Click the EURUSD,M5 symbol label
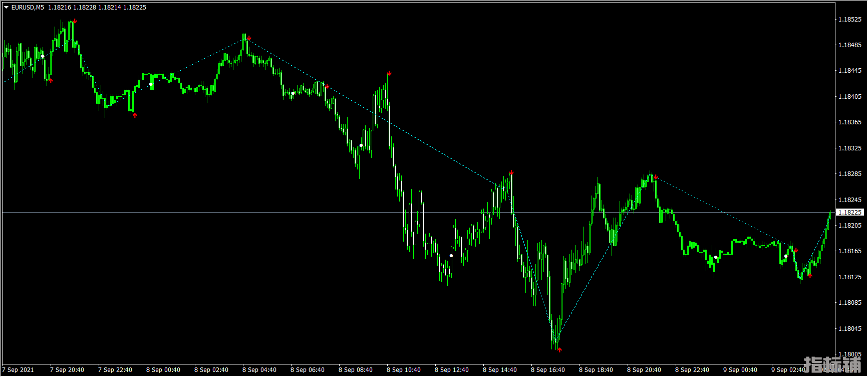The height and width of the screenshot is (377, 868). pos(28,8)
